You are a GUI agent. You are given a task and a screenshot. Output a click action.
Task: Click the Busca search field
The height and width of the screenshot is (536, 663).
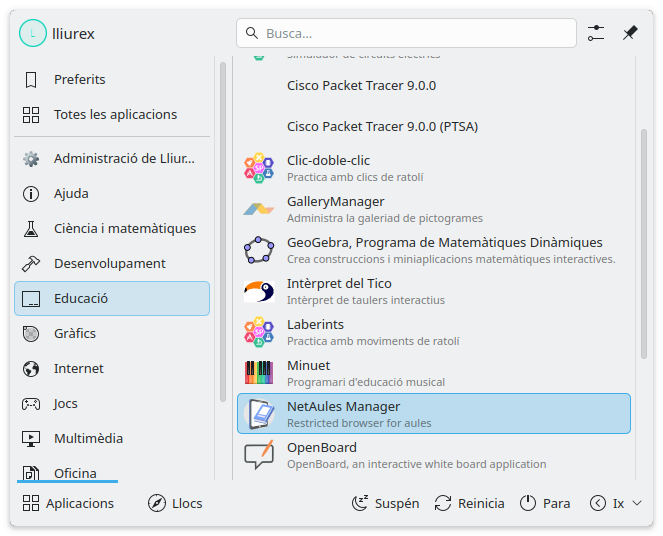click(406, 33)
